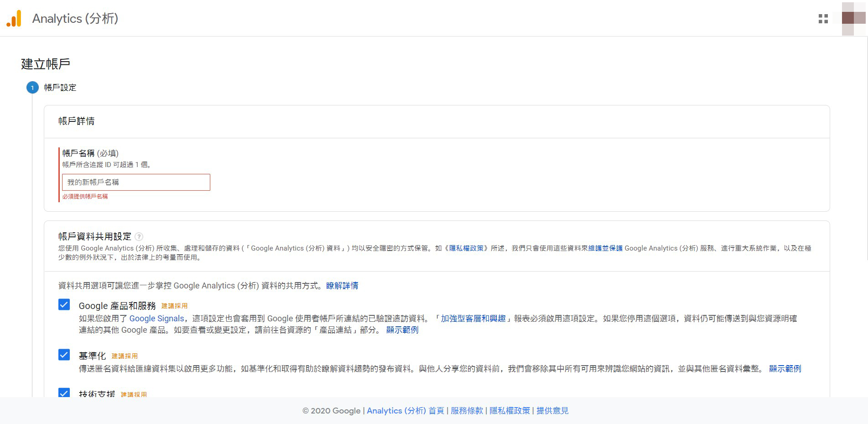Viewport: 868px width, 424px height.
Task: Toggle the 技術支援 checkbox
Action: click(x=64, y=393)
